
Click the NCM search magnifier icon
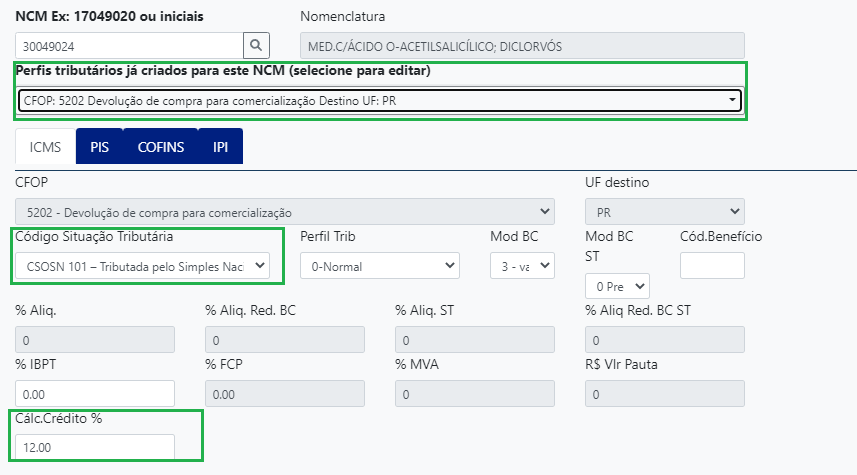pyautogui.click(x=257, y=45)
